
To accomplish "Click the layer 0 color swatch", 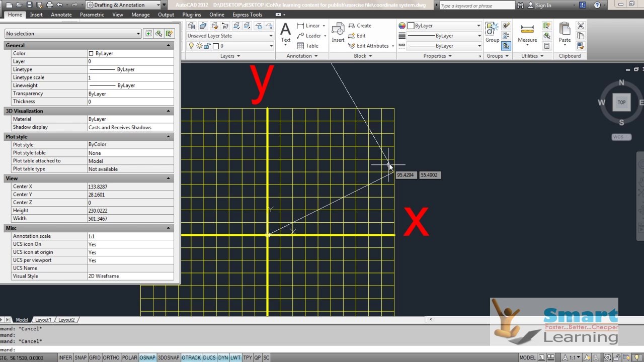I will point(215,46).
